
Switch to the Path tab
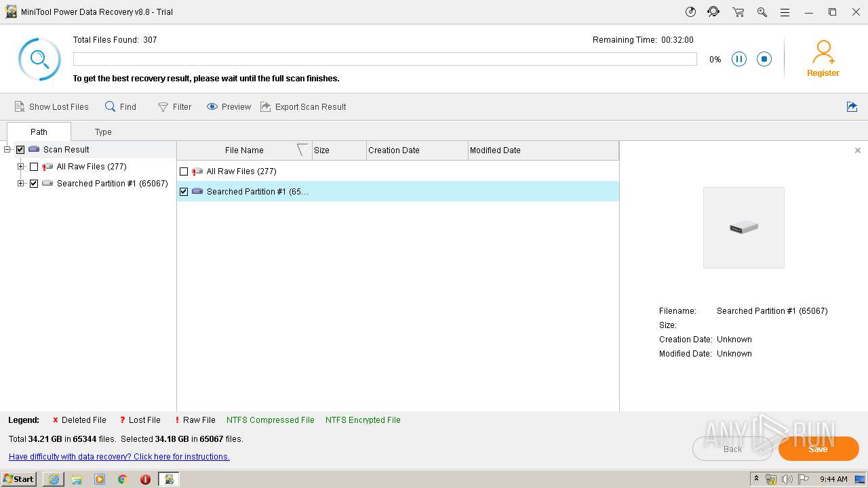pyautogui.click(x=39, y=131)
